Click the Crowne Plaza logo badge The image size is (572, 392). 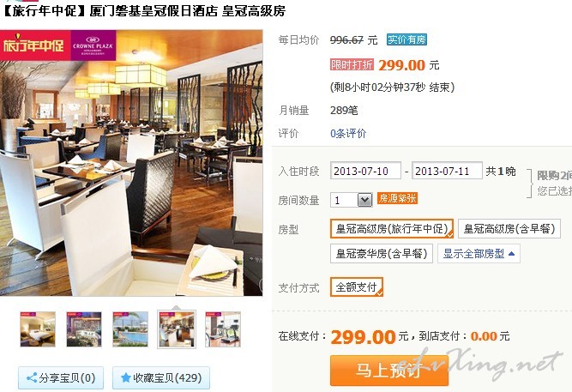point(93,45)
